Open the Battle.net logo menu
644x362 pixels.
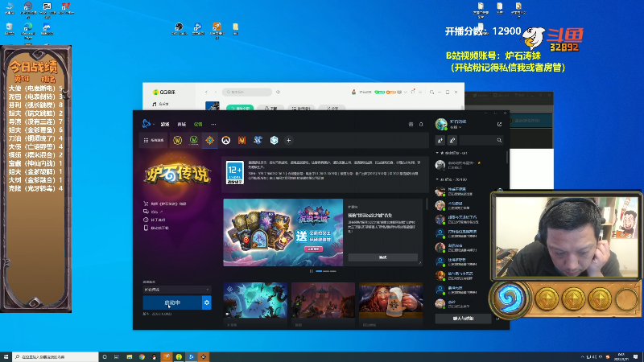(x=147, y=124)
